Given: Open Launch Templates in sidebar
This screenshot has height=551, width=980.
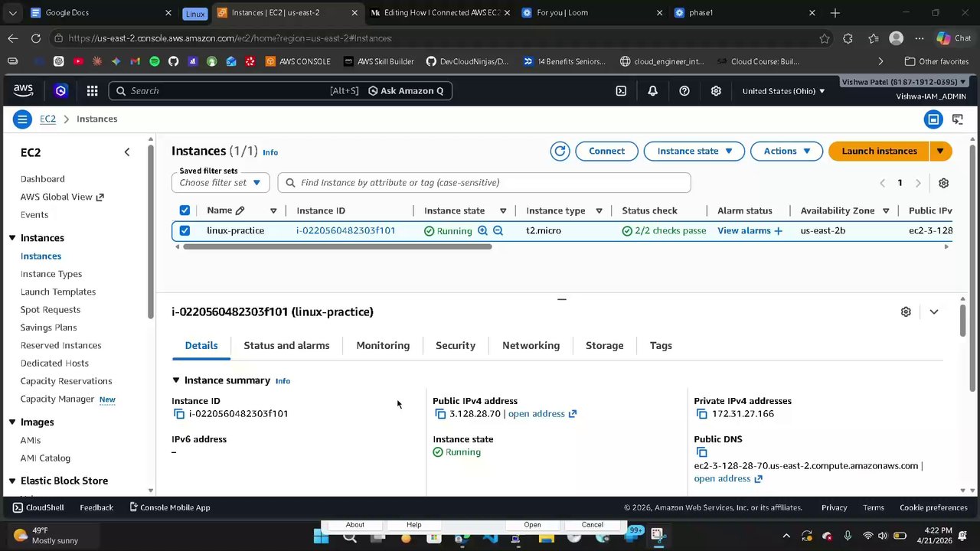Looking at the screenshot, I should 58,292.
